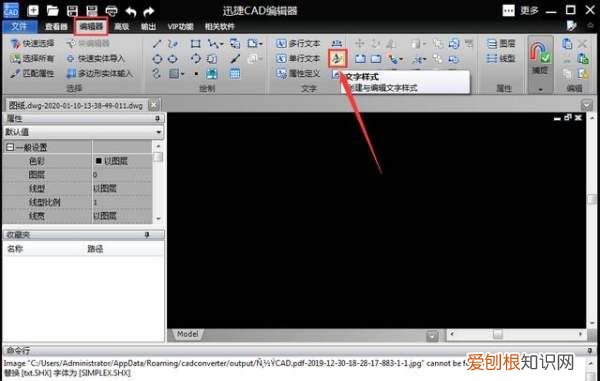Switch to the 相关软件 tab

click(219, 26)
